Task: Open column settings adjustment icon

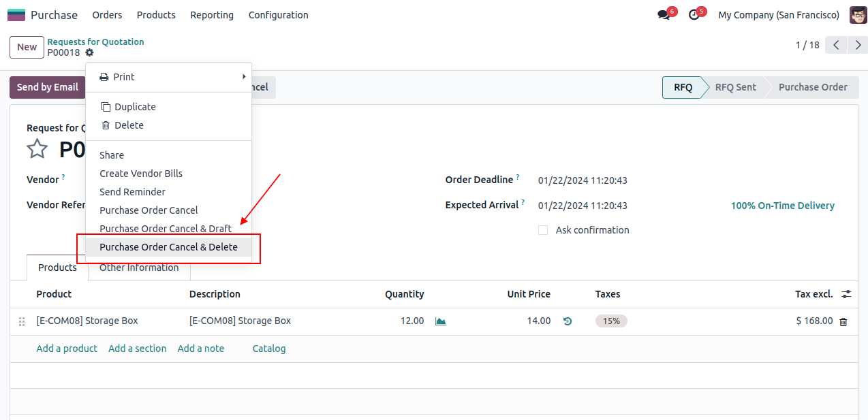Action: pyautogui.click(x=846, y=294)
